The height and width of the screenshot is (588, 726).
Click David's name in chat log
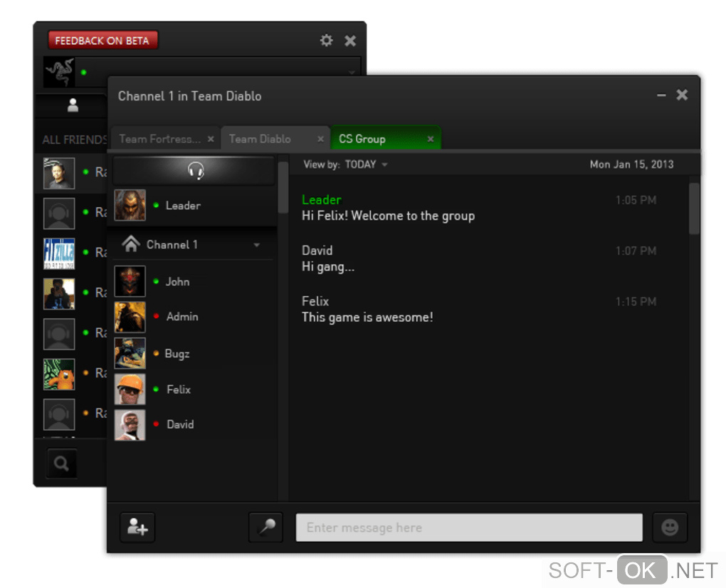pyautogui.click(x=317, y=251)
